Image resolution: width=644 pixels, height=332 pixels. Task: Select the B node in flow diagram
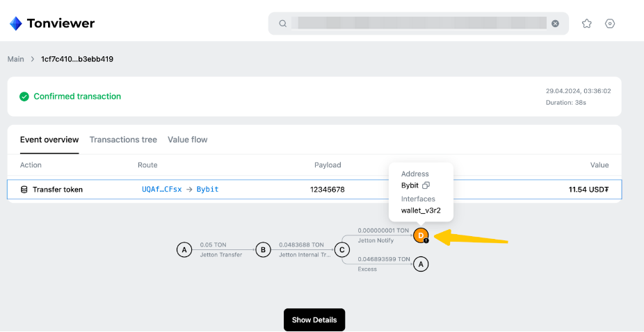(263, 250)
